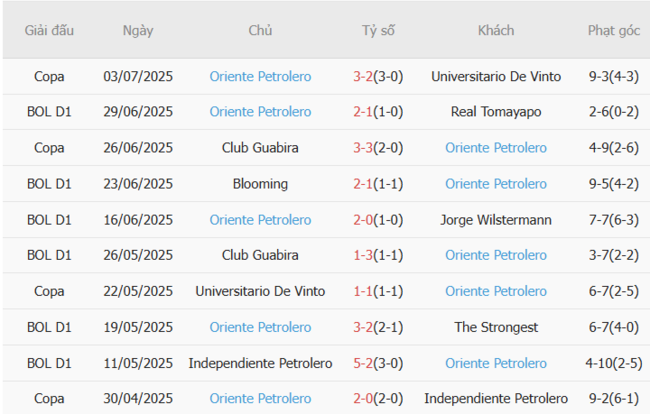650x414 pixels.
Task: Open the 3-2 score against Universitario De Vinto
Action: point(363,76)
